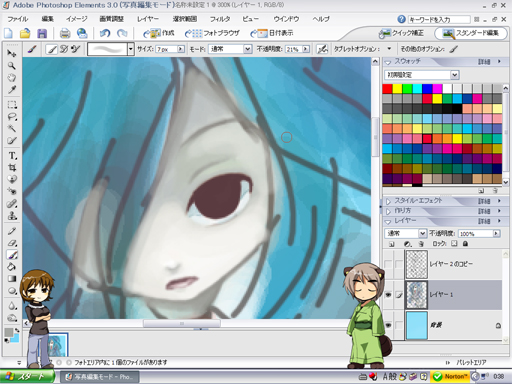Choose the Color Replacement brush in options bar

pyautogui.click(x=76, y=49)
